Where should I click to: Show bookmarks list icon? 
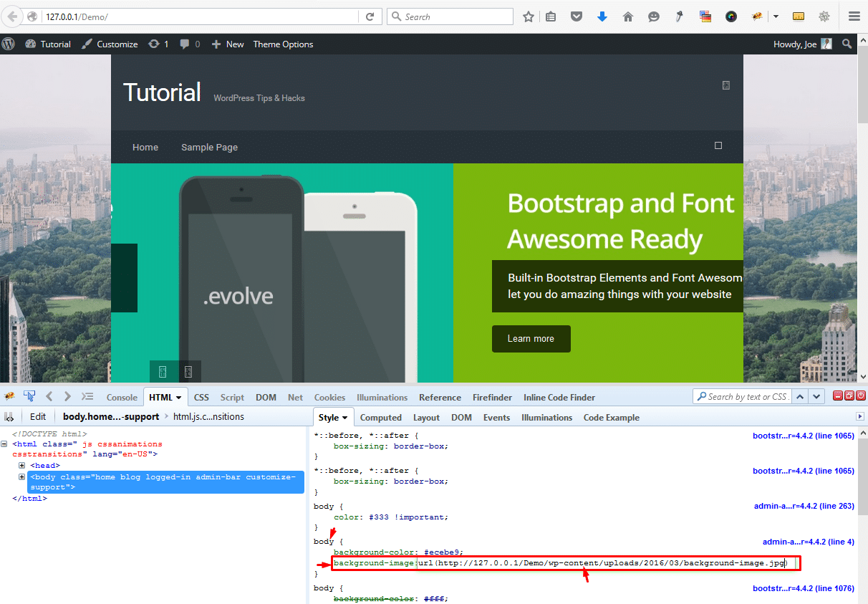(551, 16)
